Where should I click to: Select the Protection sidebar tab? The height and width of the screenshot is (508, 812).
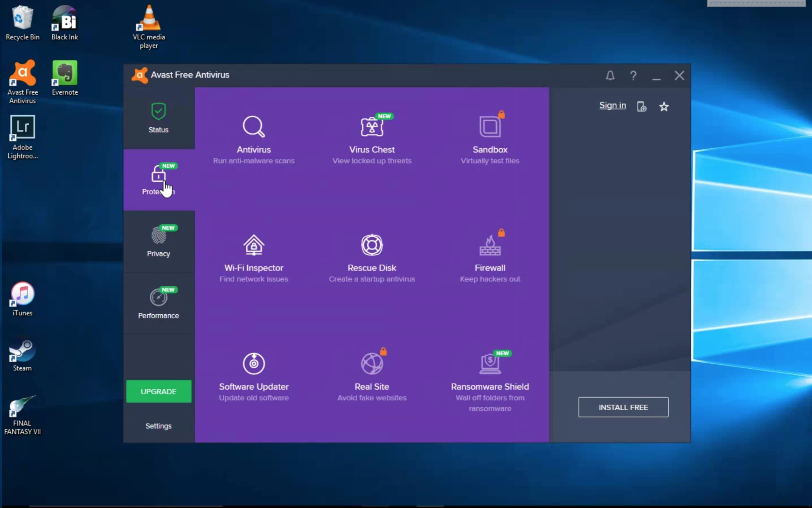coord(159,180)
